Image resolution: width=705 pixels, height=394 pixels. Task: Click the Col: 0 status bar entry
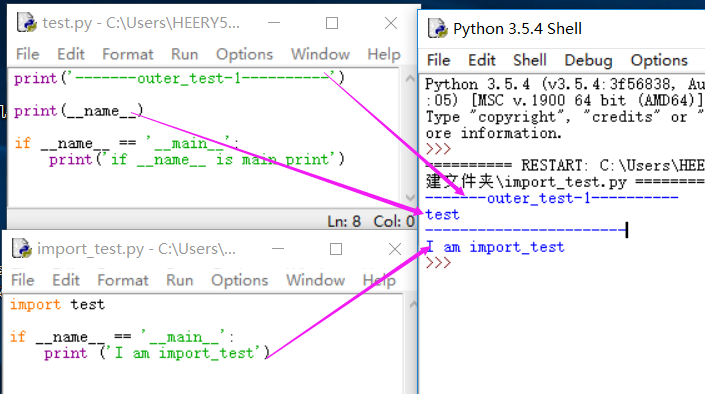click(x=394, y=221)
